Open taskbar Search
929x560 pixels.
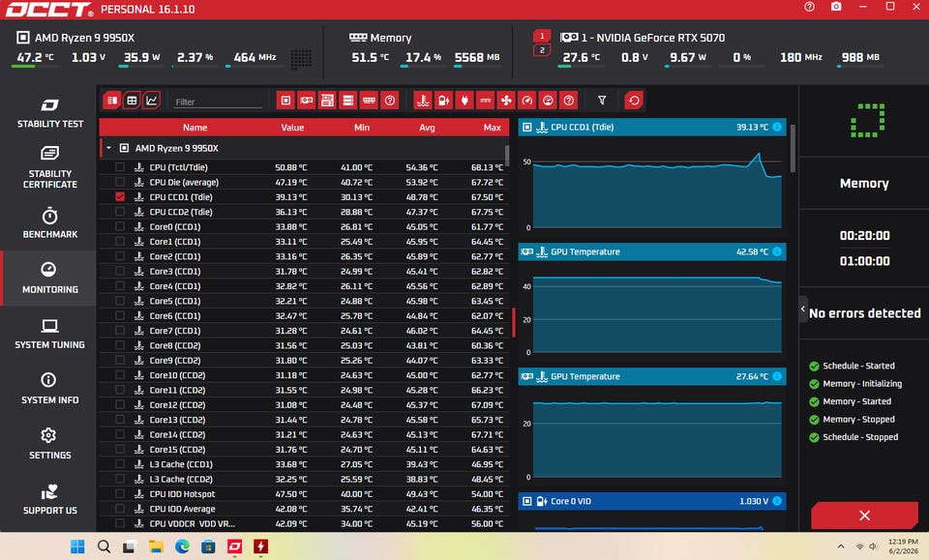pos(104,546)
